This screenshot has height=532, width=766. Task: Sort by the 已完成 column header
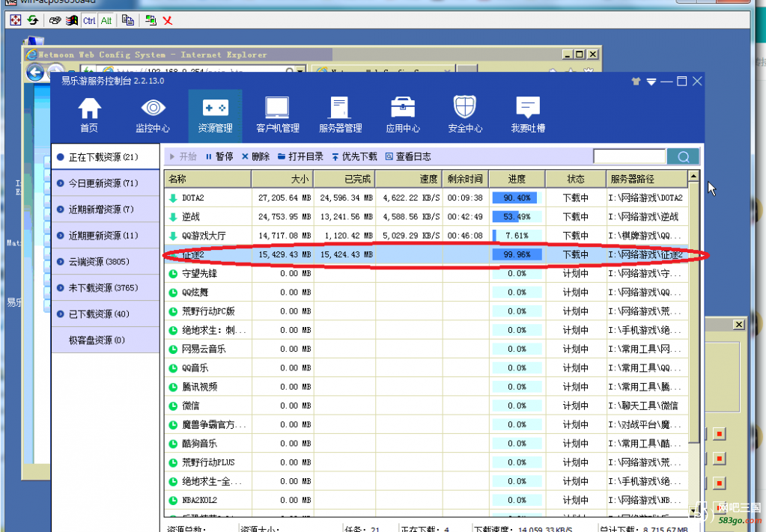344,179
